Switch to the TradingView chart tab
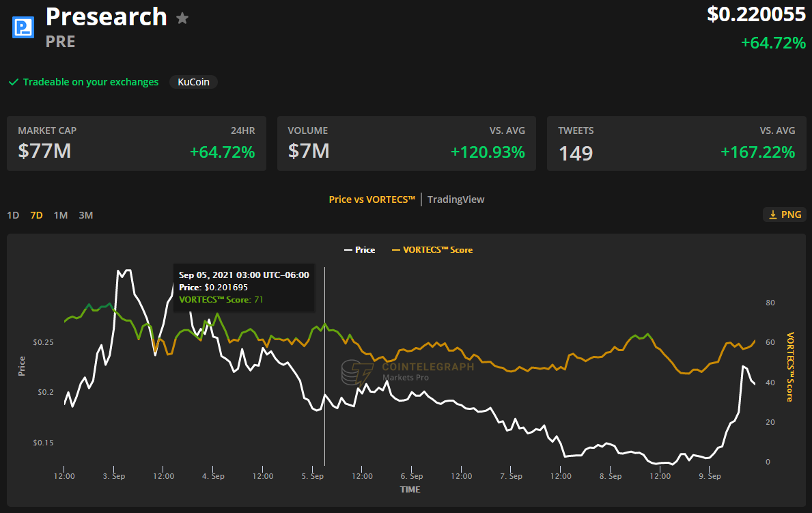This screenshot has height=513, width=812. pos(456,199)
